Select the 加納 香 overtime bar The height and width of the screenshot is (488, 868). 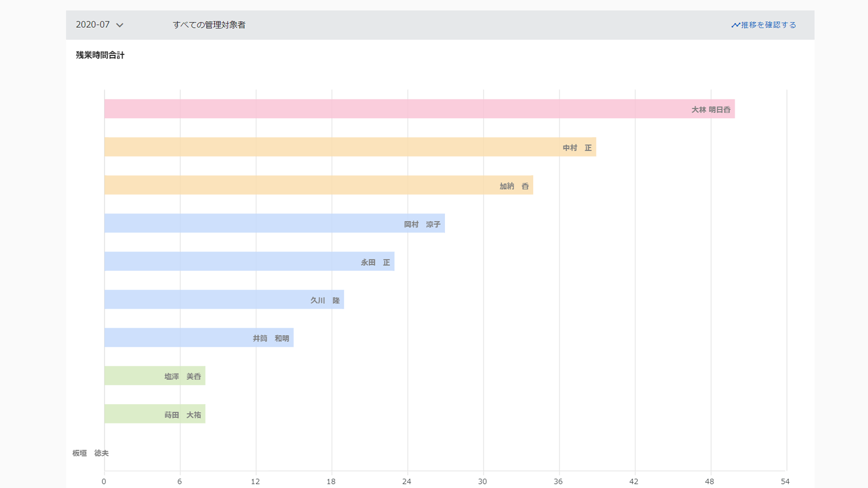point(318,185)
